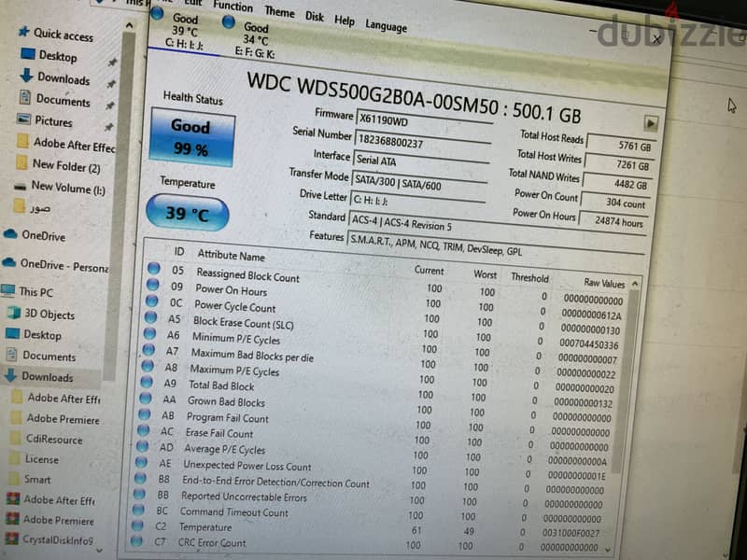Click the Attribute Name column header

[x=231, y=256]
